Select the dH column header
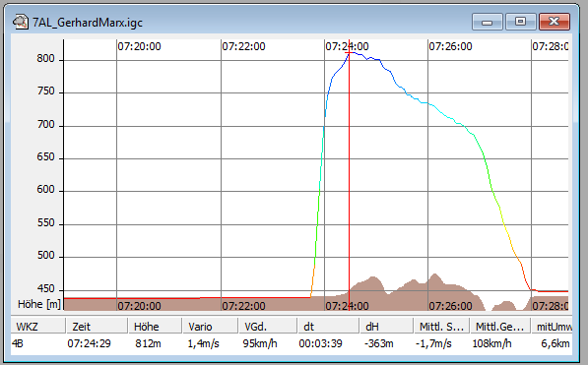Image resolution: width=588 pixels, height=365 pixels. [x=386, y=327]
